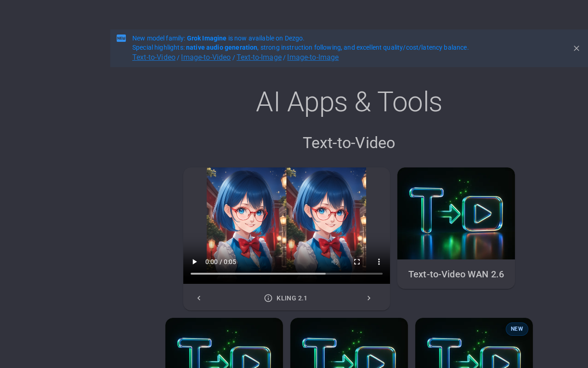Screen dimensions: 588x368
Task: Dismiss the Grok Imagine announcement banner
Action: [x=577, y=48]
